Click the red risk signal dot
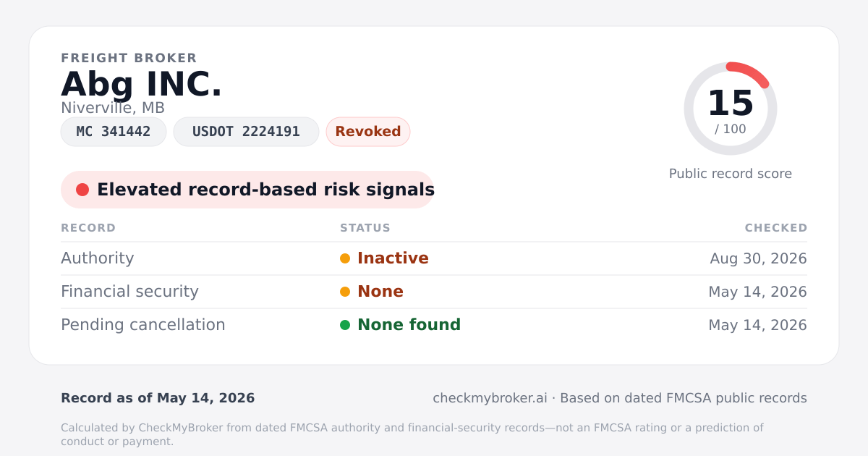 click(82, 190)
